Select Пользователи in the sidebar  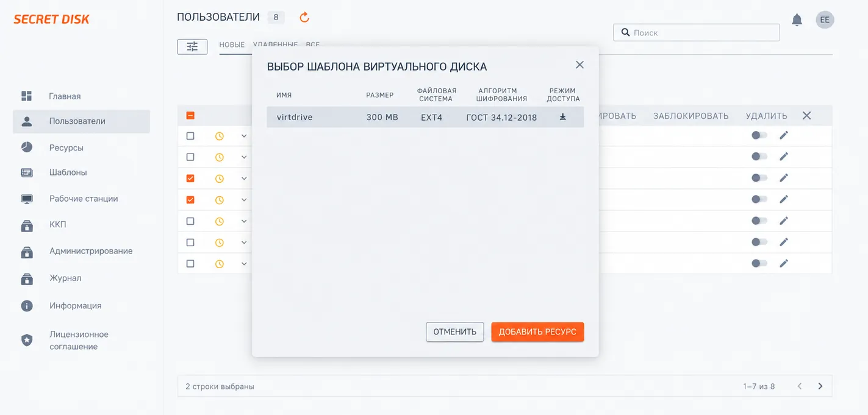click(81, 121)
